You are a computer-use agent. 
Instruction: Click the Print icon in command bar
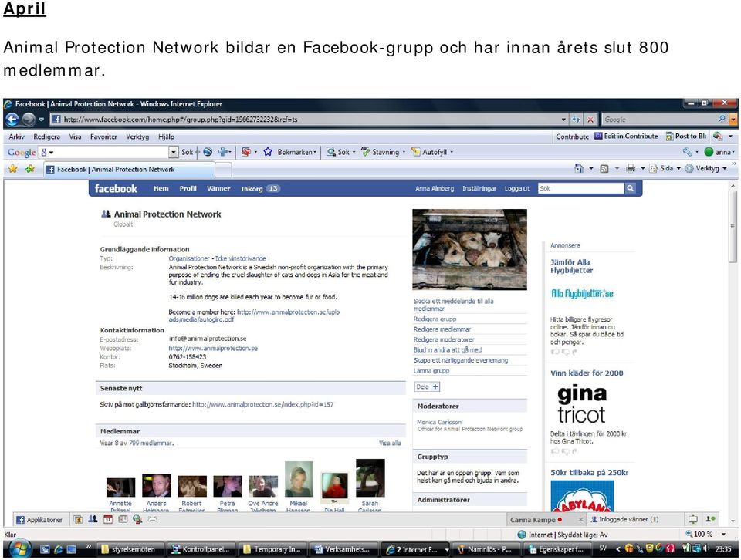coord(631,168)
